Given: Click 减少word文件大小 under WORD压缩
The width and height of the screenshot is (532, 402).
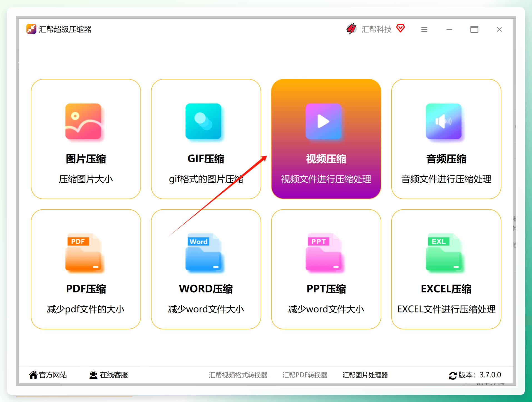Looking at the screenshot, I should (x=206, y=309).
